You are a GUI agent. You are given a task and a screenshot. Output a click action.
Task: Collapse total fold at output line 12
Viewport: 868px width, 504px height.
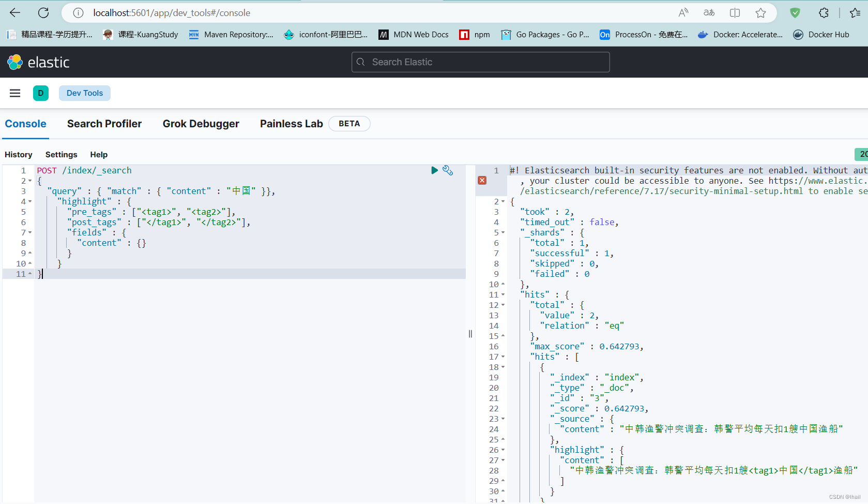point(503,305)
